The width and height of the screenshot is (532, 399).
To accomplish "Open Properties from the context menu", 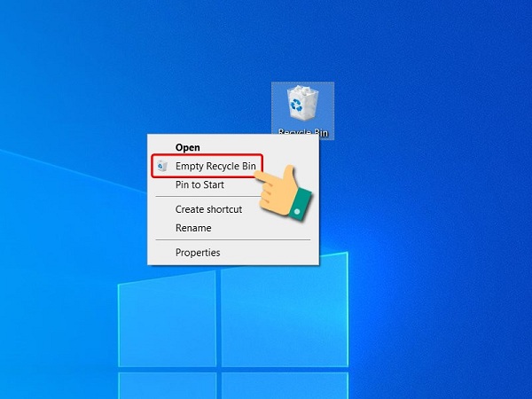I will coord(233,253).
